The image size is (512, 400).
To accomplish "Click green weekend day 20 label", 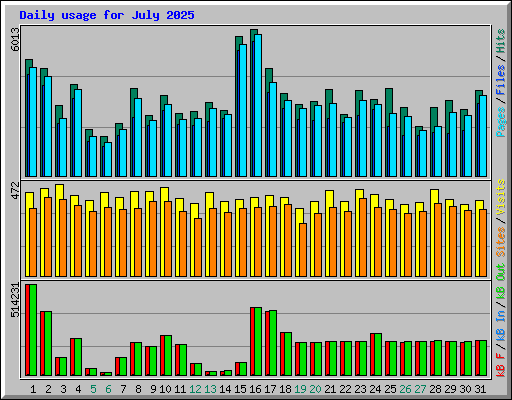I will click(x=315, y=389).
